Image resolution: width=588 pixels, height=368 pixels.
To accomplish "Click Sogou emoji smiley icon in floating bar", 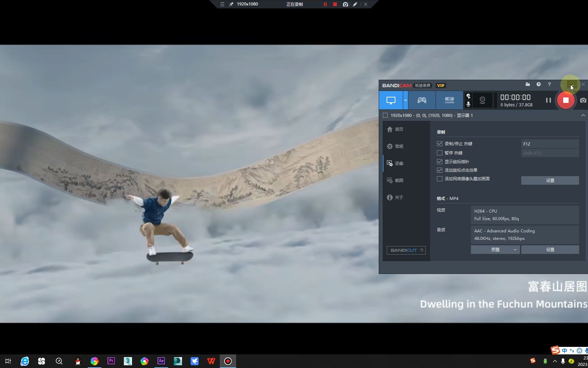I will [579, 350].
